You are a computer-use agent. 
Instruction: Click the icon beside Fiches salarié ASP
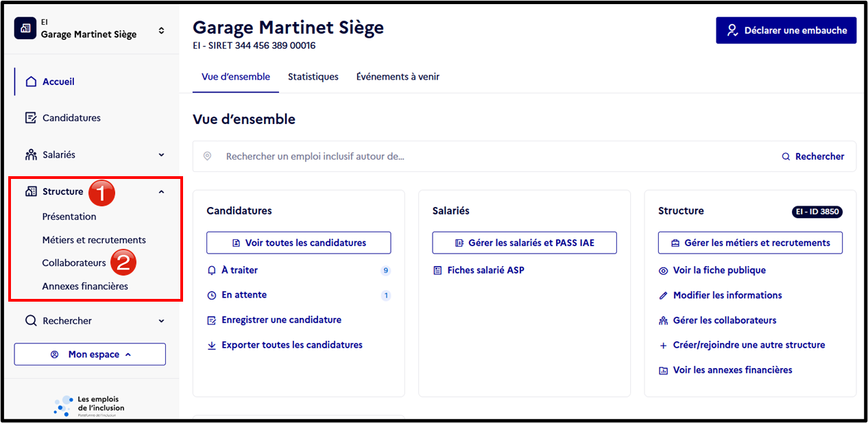tap(437, 271)
